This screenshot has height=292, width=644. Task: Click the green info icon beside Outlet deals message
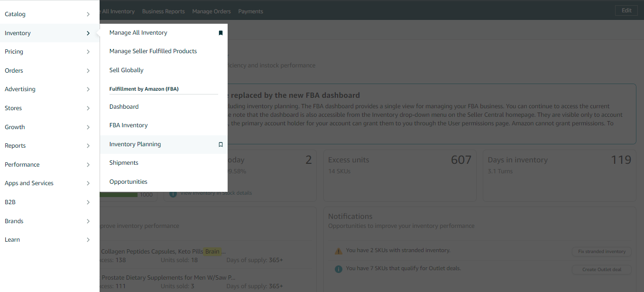339,268
